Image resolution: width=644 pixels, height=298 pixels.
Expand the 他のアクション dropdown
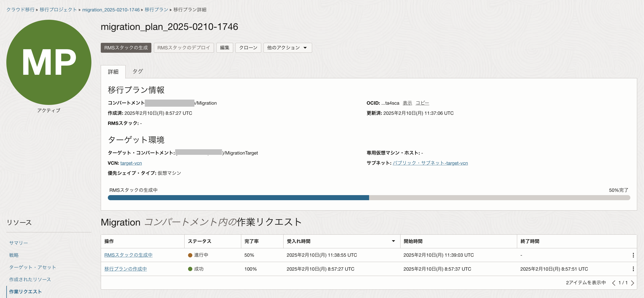[288, 48]
